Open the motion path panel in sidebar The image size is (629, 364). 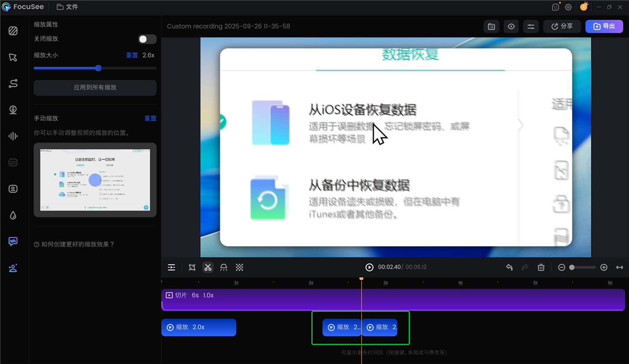point(13,83)
